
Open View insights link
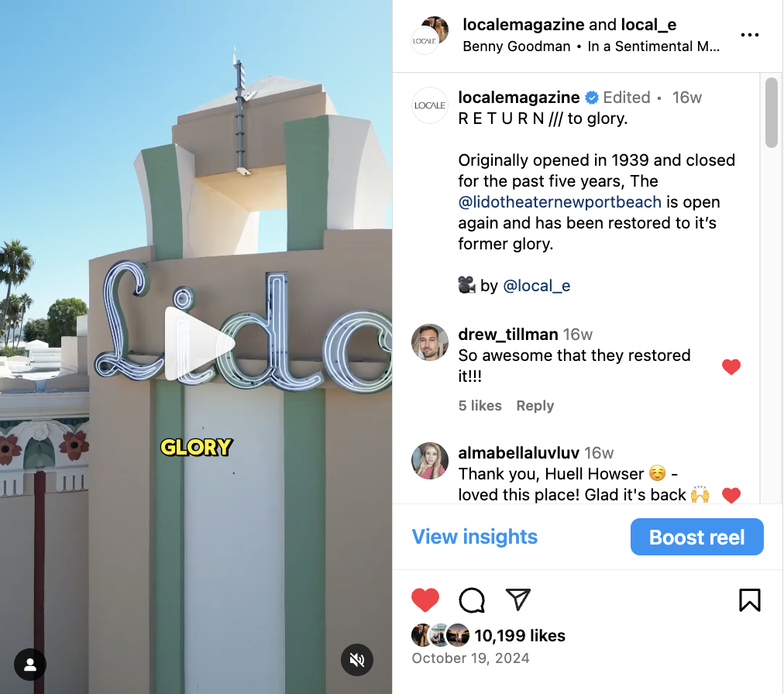point(474,537)
